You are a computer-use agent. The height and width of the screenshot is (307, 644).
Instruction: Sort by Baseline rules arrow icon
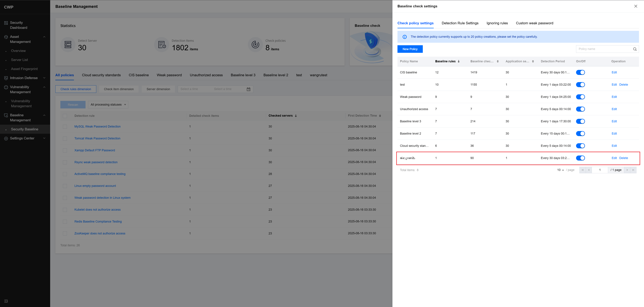click(459, 62)
